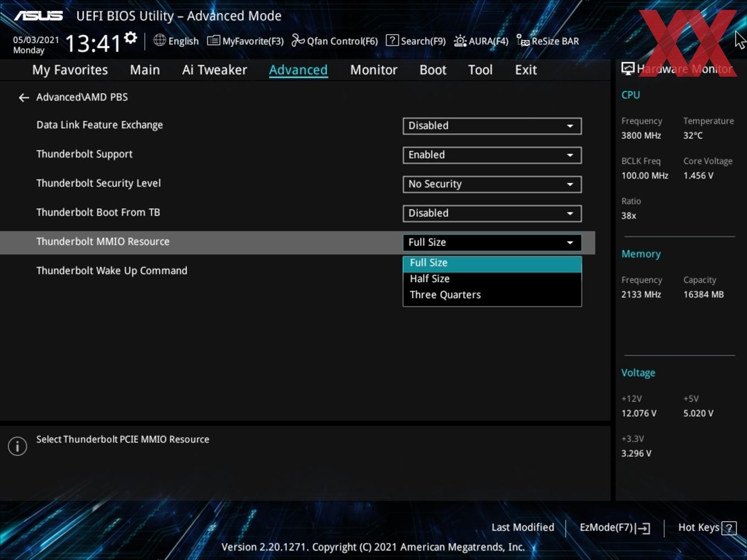This screenshot has width=747, height=560.
Task: Click the 32°C temperature value
Action: tap(693, 136)
